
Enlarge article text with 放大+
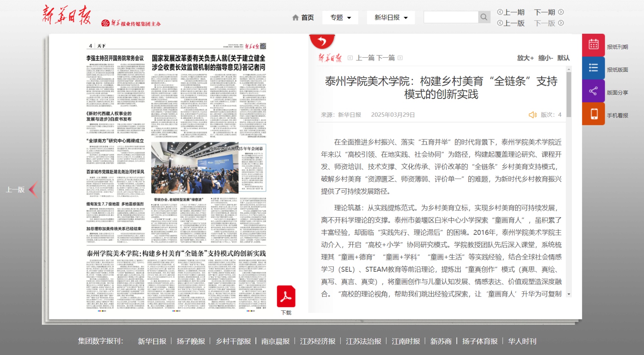pyautogui.click(x=525, y=58)
